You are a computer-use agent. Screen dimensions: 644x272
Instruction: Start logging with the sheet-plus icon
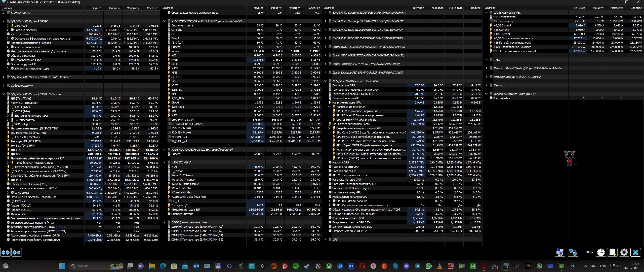(x=612, y=252)
